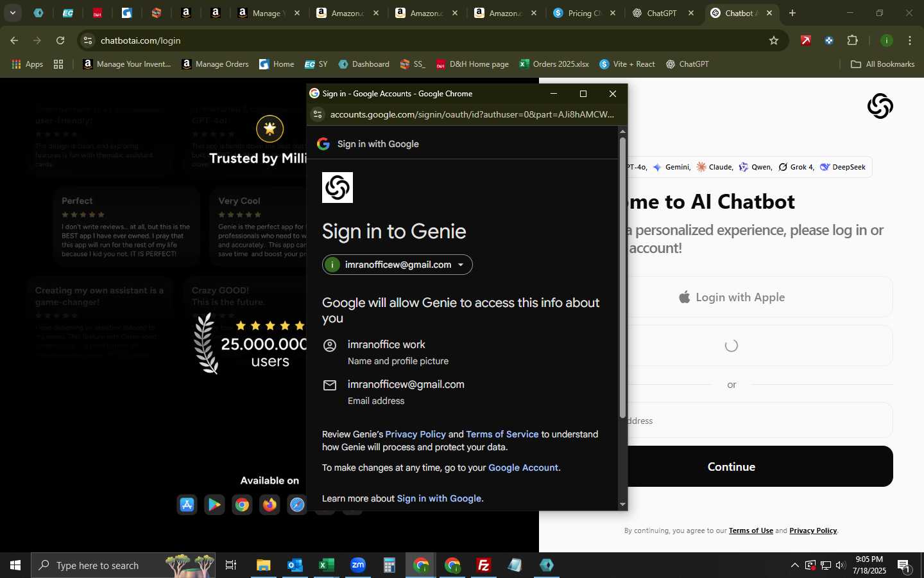
Task: Click the popup vertical scrollbar thumb
Action: coord(622,277)
